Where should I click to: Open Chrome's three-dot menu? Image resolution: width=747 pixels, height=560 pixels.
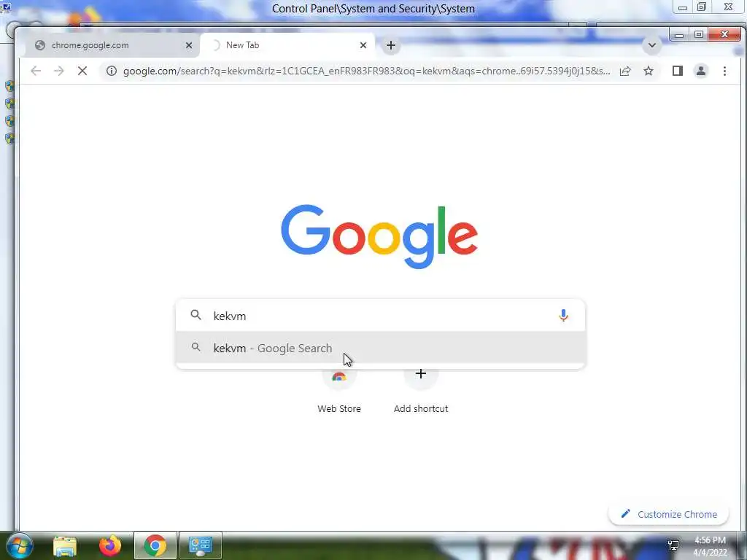pos(724,71)
